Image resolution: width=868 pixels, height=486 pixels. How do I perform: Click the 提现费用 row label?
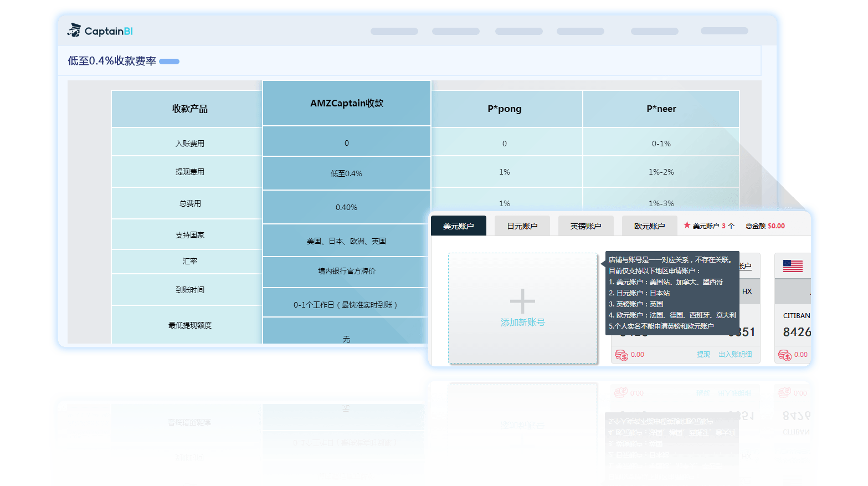pos(190,172)
